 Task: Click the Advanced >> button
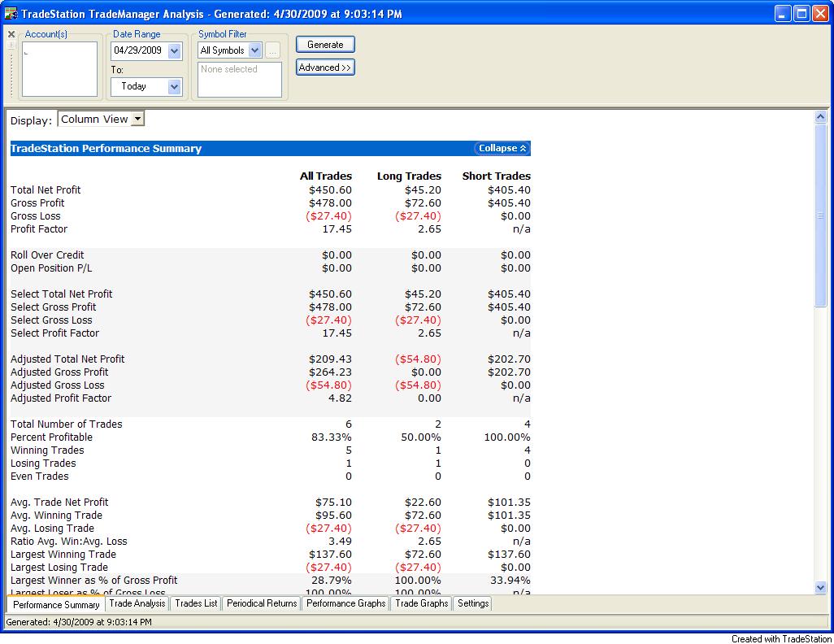click(x=325, y=67)
